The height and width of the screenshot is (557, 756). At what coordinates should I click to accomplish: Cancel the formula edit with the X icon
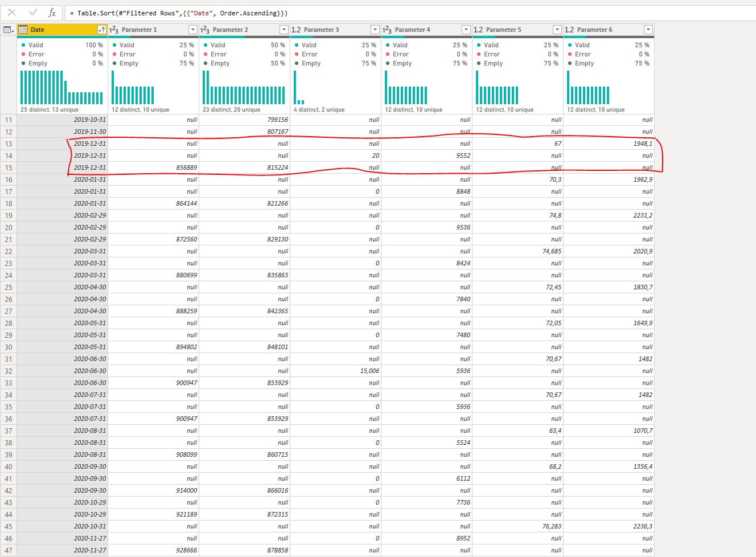(x=11, y=13)
